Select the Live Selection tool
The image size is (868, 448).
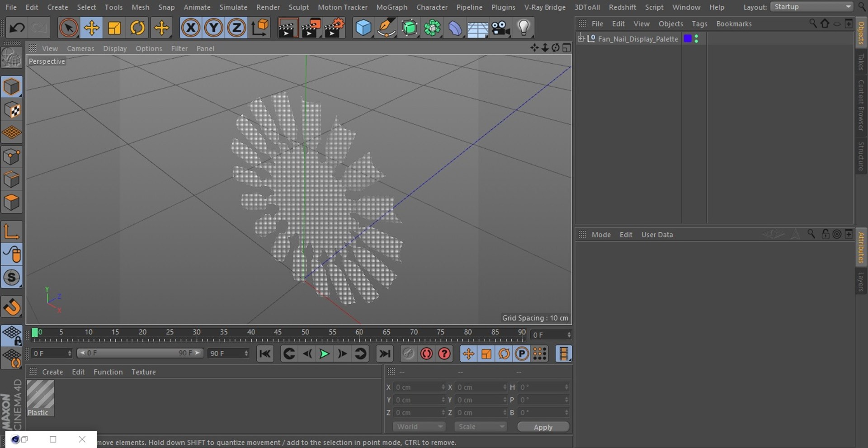coord(68,28)
